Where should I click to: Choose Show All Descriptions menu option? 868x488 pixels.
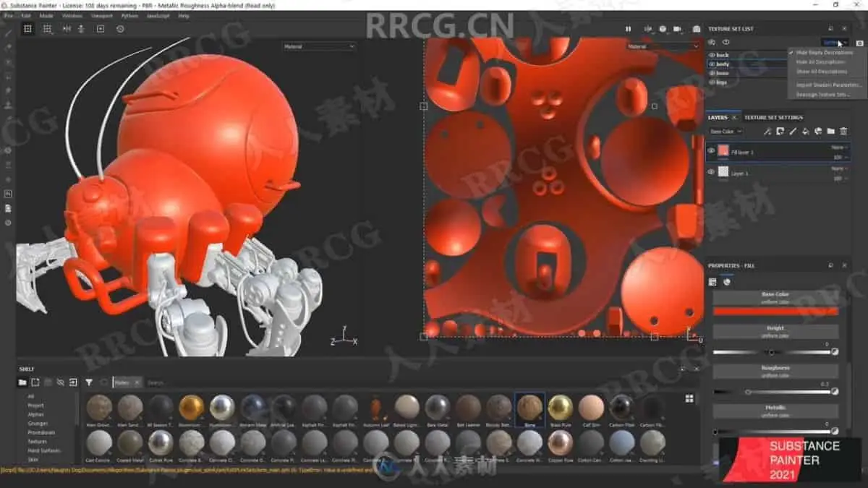822,72
